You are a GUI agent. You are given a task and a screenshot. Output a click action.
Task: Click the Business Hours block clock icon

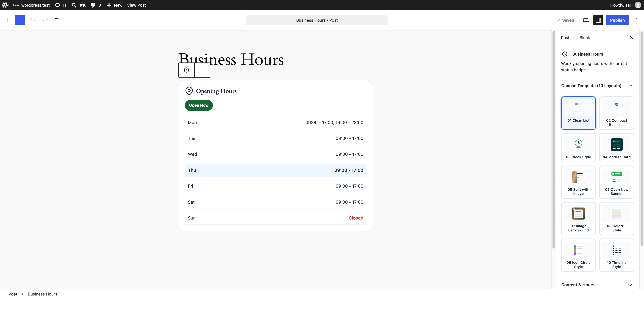point(186,70)
